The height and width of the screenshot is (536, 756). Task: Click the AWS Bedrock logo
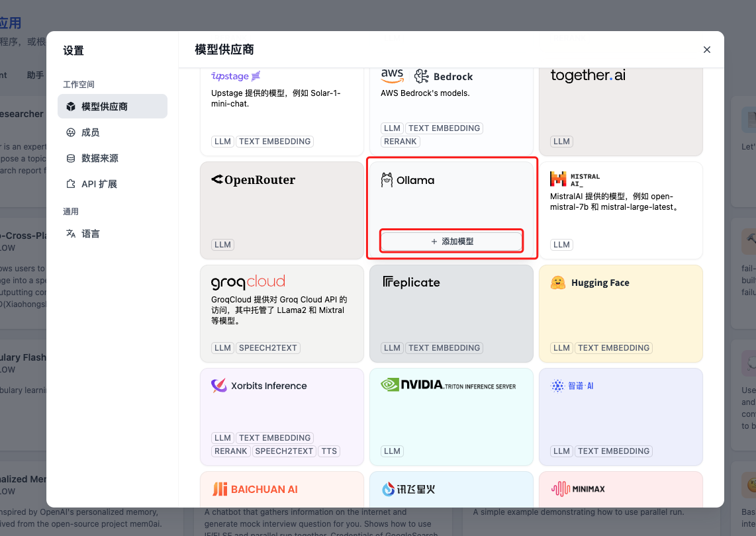click(426, 76)
